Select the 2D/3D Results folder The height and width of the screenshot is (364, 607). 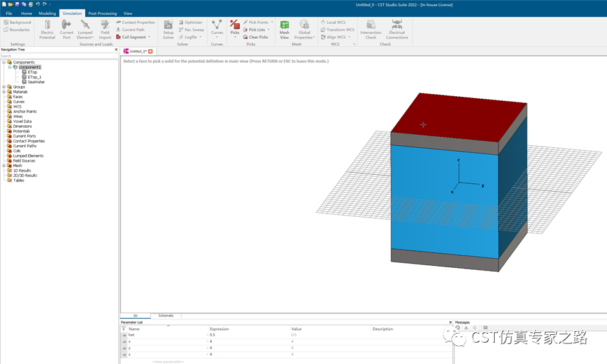pyautogui.click(x=25, y=176)
